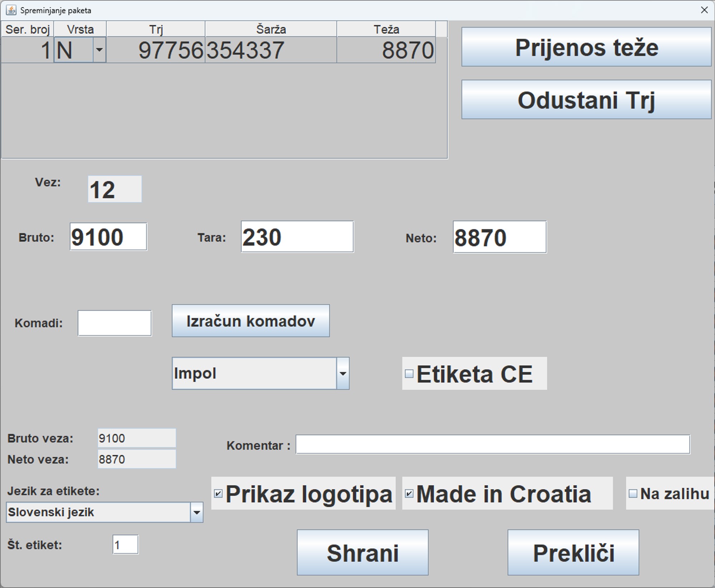The width and height of the screenshot is (715, 588).
Task: Click the Vez field showing 12
Action: [115, 189]
